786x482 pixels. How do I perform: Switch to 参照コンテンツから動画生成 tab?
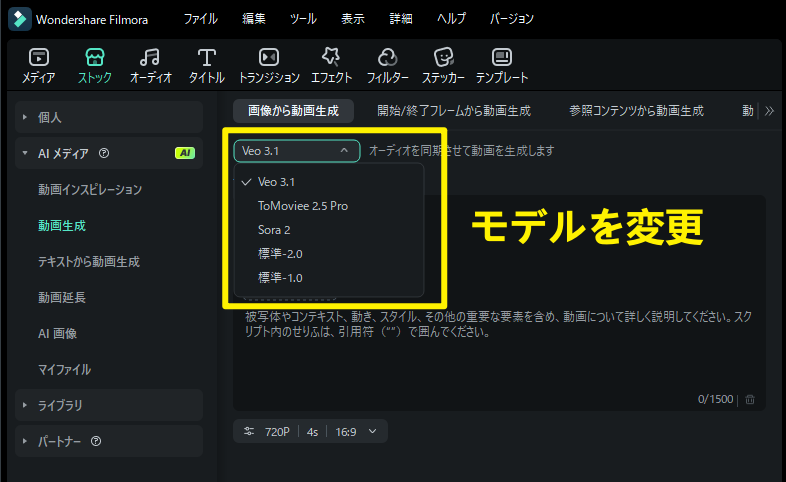click(x=637, y=111)
